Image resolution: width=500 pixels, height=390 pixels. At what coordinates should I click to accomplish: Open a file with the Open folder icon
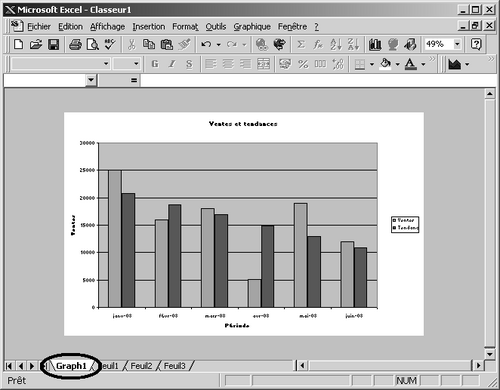click(x=36, y=44)
